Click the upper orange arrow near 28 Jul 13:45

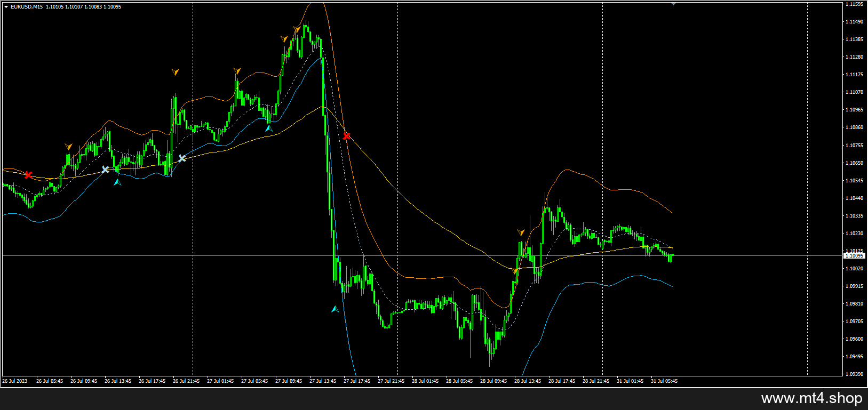[x=521, y=232]
